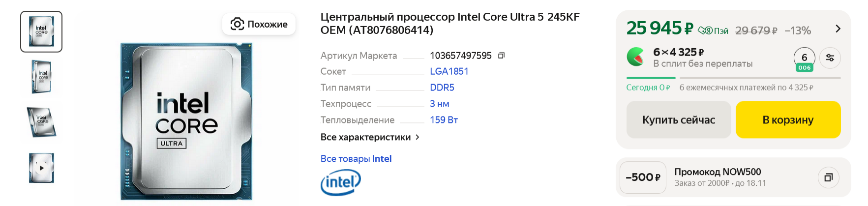Click the Split pie-chart icon
Image resolution: width=868 pixels, height=206 pixels.
636,57
